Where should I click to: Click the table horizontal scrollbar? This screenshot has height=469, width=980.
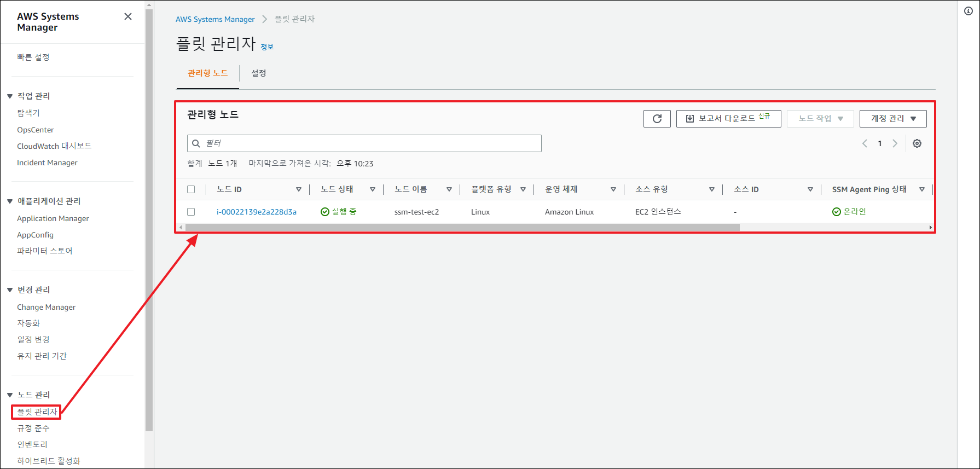point(462,227)
